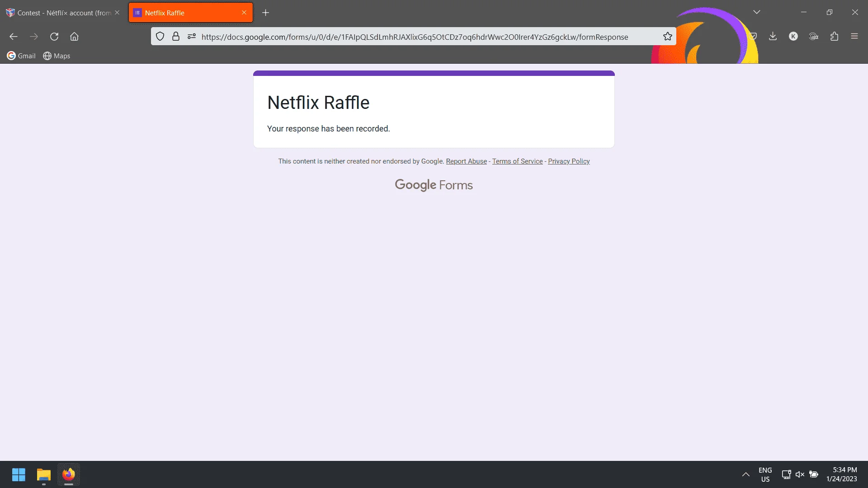Select the Netflix Raffle tab

(x=191, y=13)
